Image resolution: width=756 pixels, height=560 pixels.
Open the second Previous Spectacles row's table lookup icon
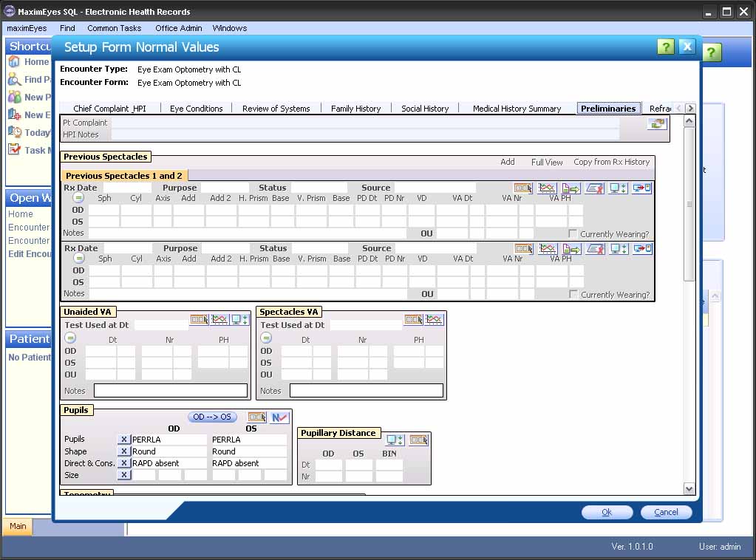click(x=524, y=249)
